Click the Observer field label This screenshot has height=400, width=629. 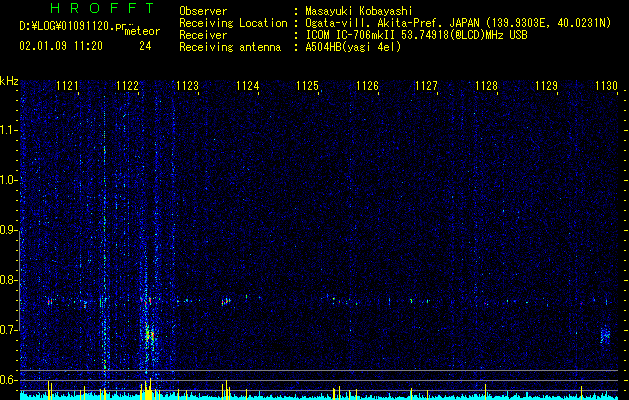[203, 11]
